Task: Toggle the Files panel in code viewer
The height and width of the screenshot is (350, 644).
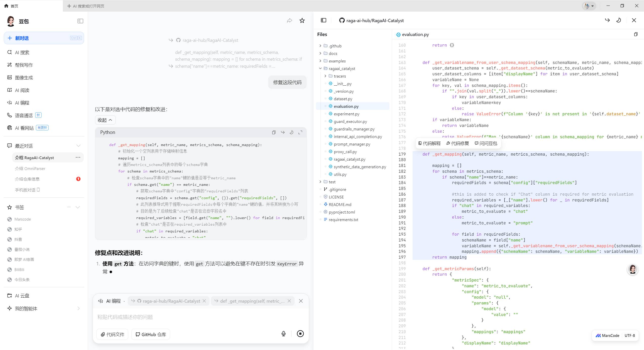Action: [324, 20]
